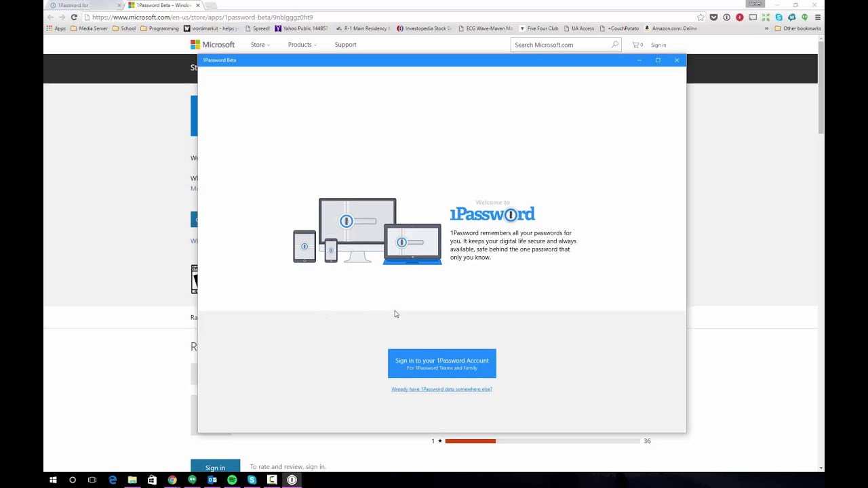Open Camtasia from the taskbar
This screenshot has height=488, width=868.
(x=272, y=480)
